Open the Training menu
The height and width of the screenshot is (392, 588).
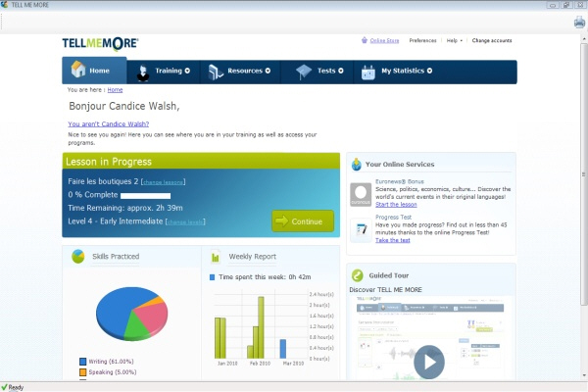pyautogui.click(x=164, y=71)
